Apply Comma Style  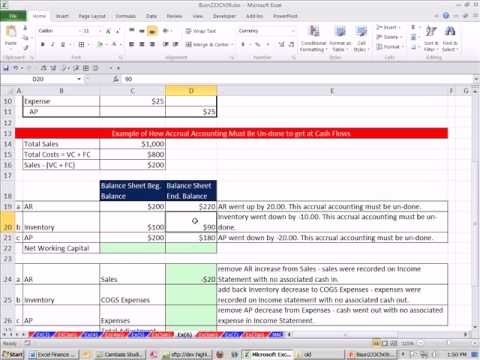[x=268, y=44]
